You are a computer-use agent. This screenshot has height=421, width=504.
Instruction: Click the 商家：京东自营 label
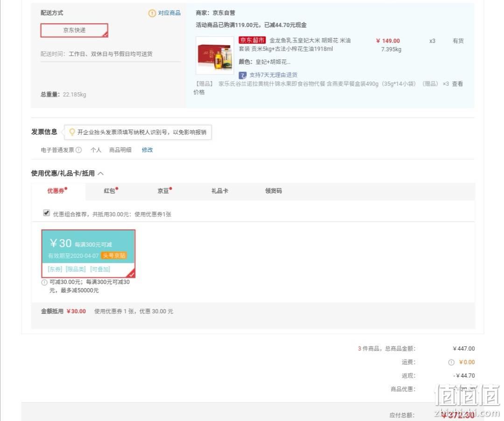(215, 13)
